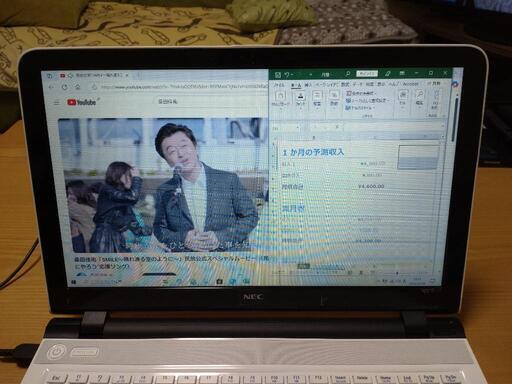Select the Excel Home ribbon tab
Screen dimensions: 512x384
tap(296, 85)
